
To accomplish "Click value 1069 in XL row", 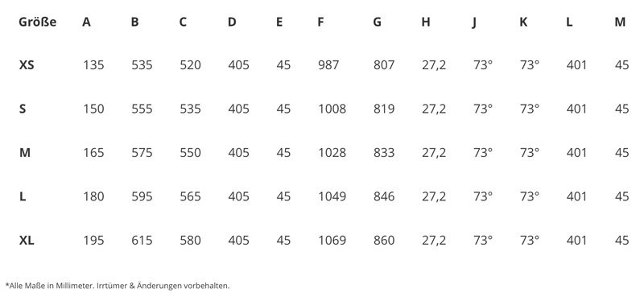I will pos(332,240).
